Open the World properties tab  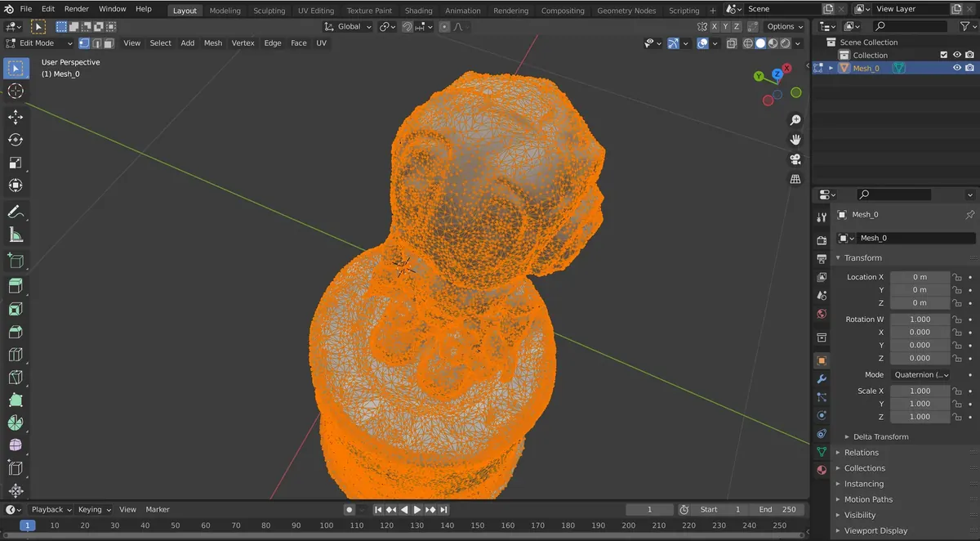822,314
